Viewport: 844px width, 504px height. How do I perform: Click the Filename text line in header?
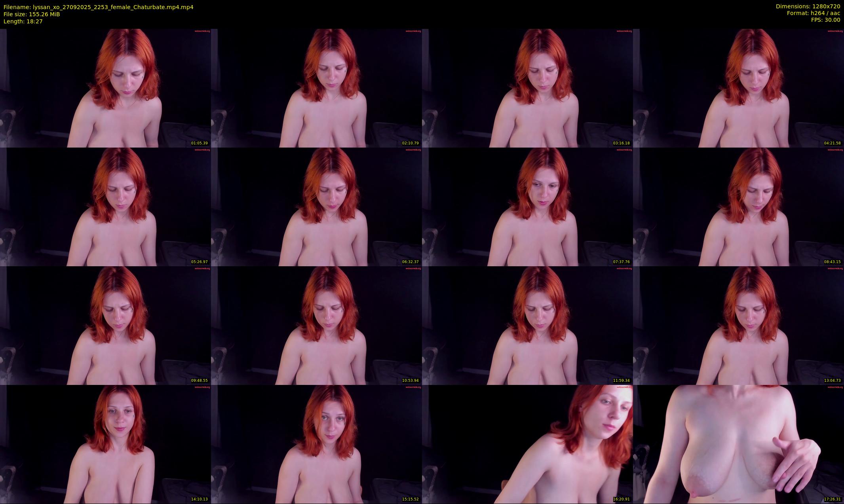click(x=98, y=7)
